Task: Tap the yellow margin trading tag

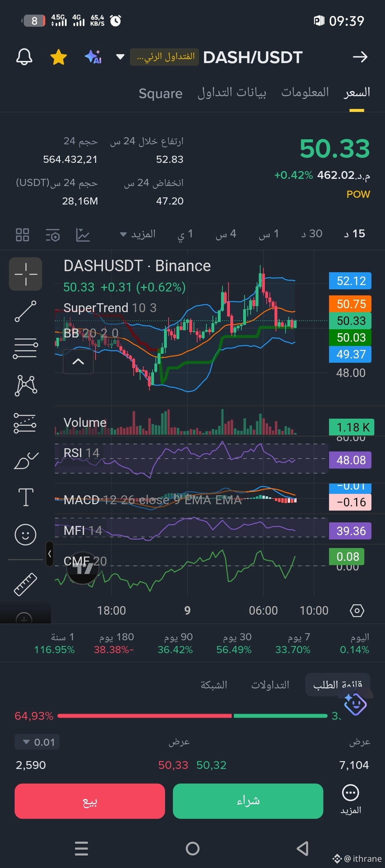Action: point(164,57)
